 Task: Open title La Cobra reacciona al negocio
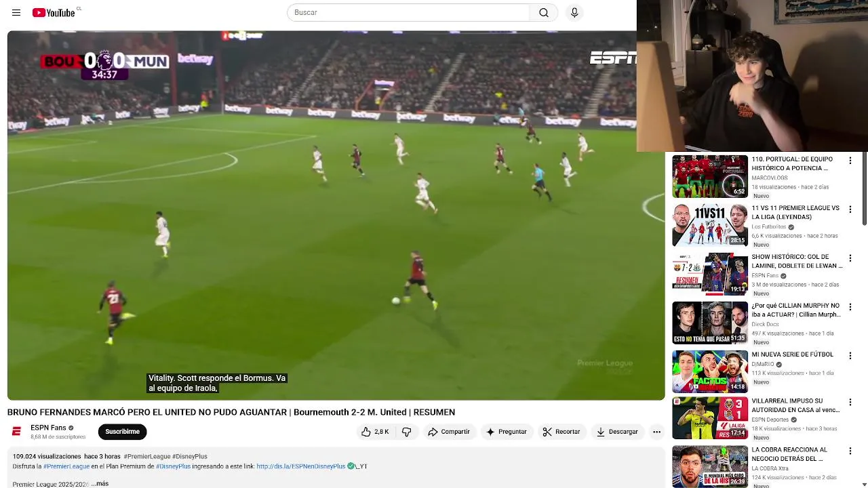coord(789,454)
